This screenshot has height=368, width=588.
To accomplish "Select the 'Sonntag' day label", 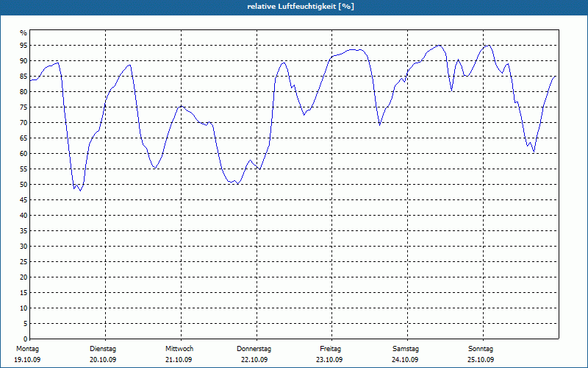I will (x=481, y=349).
